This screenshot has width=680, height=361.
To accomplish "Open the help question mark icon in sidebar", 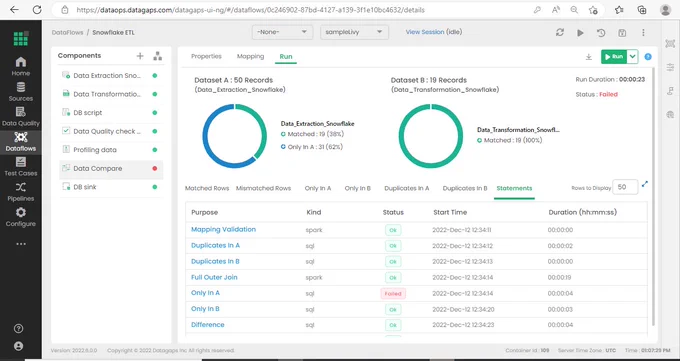I will 18,328.
